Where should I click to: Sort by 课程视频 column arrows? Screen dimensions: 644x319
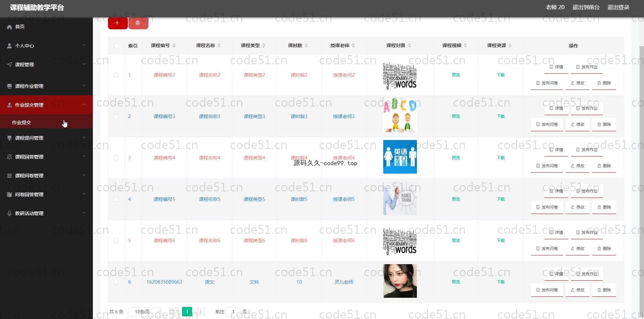click(465, 45)
